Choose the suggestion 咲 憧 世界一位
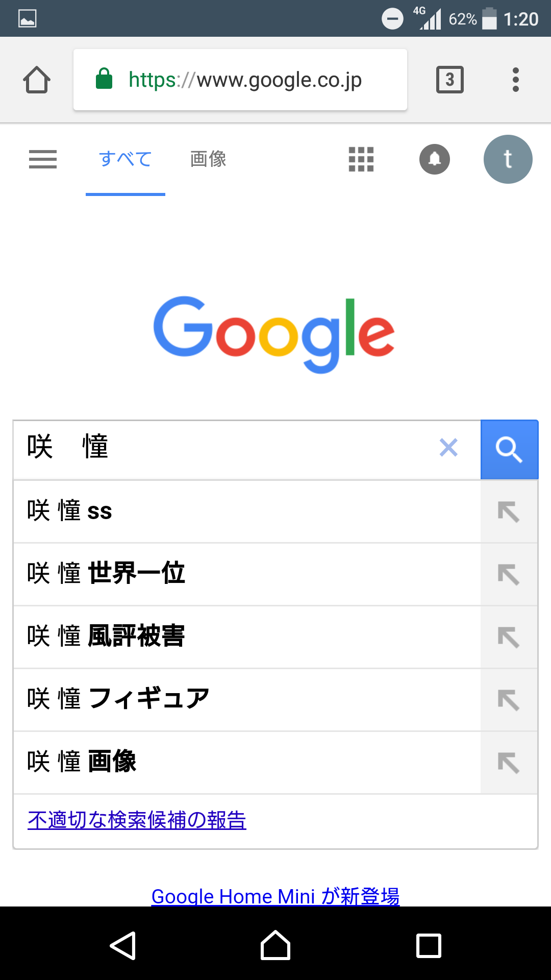The height and width of the screenshot is (980, 551). coord(245,574)
